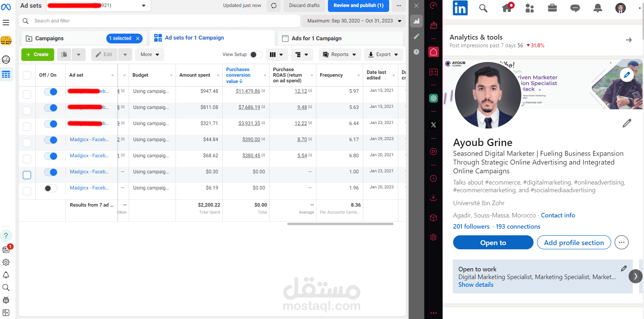Refresh the ad sets data
This screenshot has width=644, height=319.
point(274,6)
